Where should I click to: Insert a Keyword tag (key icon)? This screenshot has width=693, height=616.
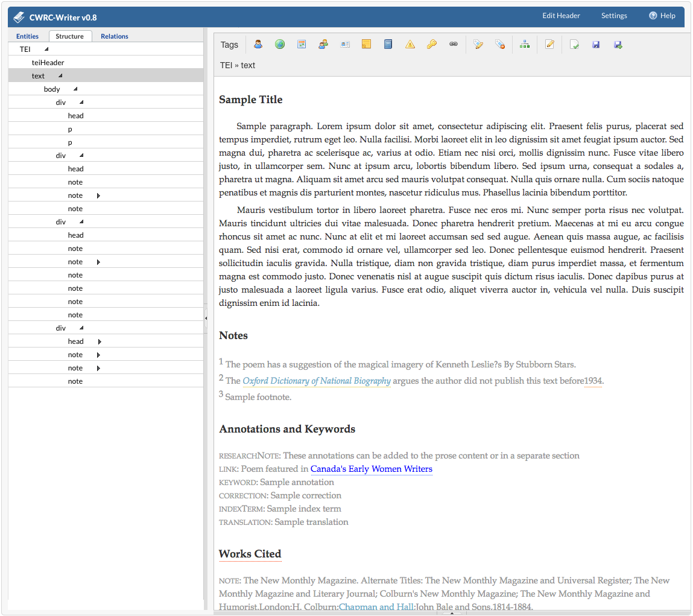pyautogui.click(x=432, y=44)
